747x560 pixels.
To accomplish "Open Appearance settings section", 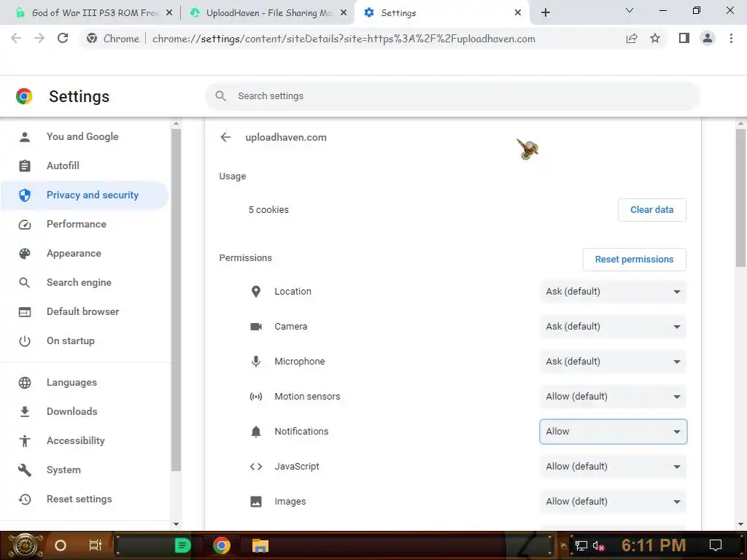I will click(85, 253).
